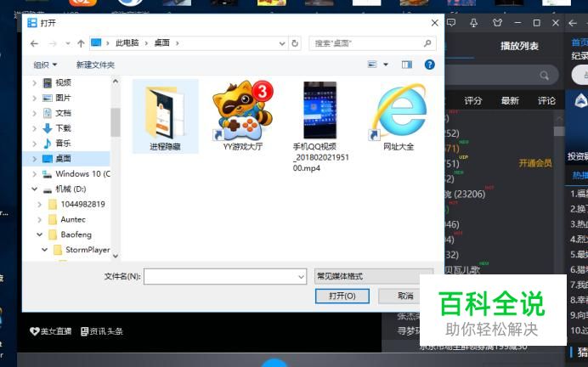Open the recent locations dropdown arrow
Screen dimensions: 588x367
[x=67, y=44]
